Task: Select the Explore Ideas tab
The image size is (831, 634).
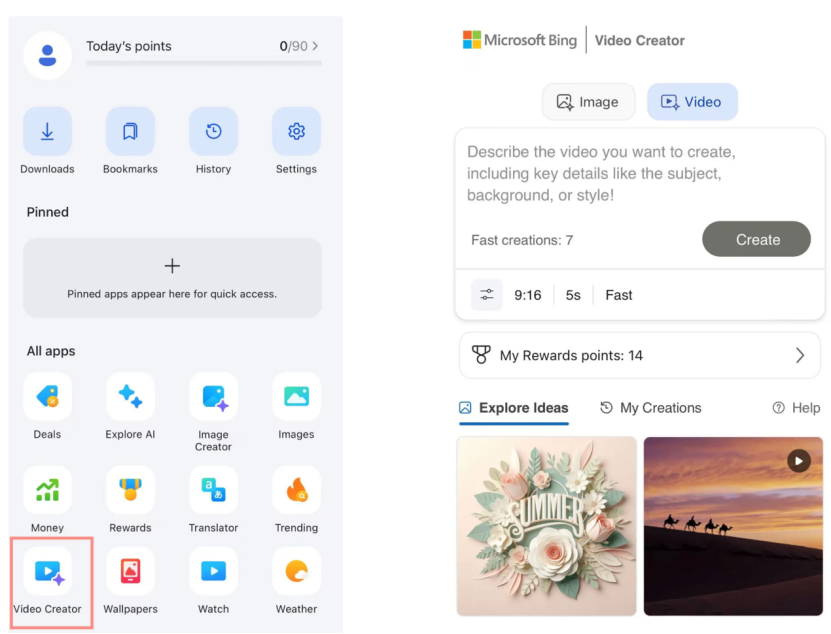Action: (514, 408)
